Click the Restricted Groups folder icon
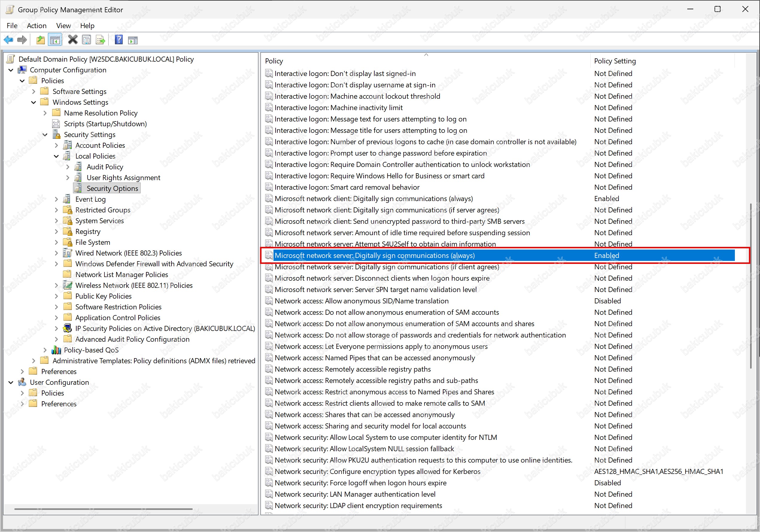The width and height of the screenshot is (760, 532). coord(68,210)
